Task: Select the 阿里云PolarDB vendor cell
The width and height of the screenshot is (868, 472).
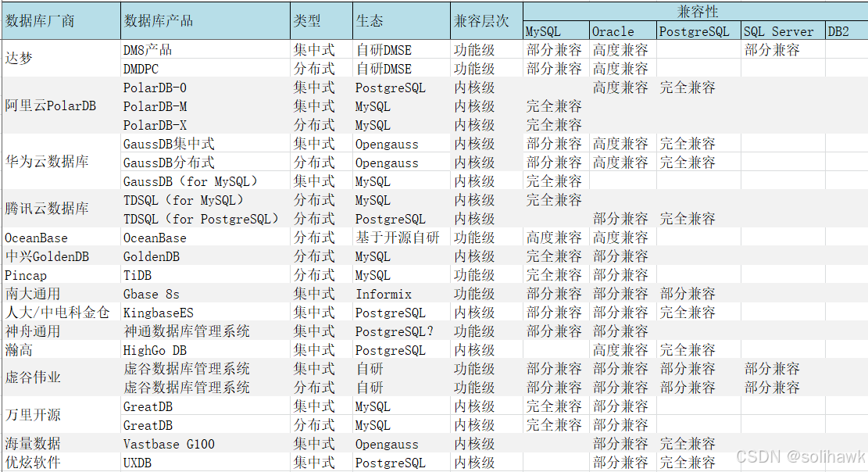Action: click(x=61, y=105)
